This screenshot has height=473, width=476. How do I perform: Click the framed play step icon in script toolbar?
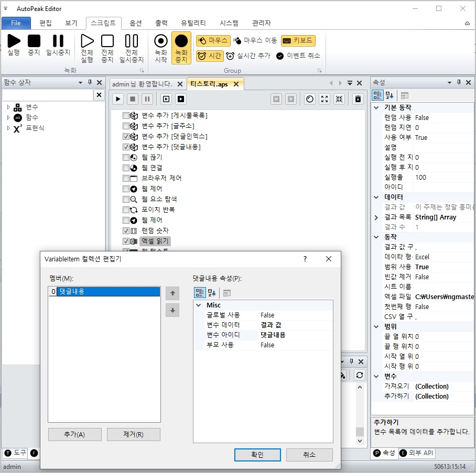coord(166,99)
